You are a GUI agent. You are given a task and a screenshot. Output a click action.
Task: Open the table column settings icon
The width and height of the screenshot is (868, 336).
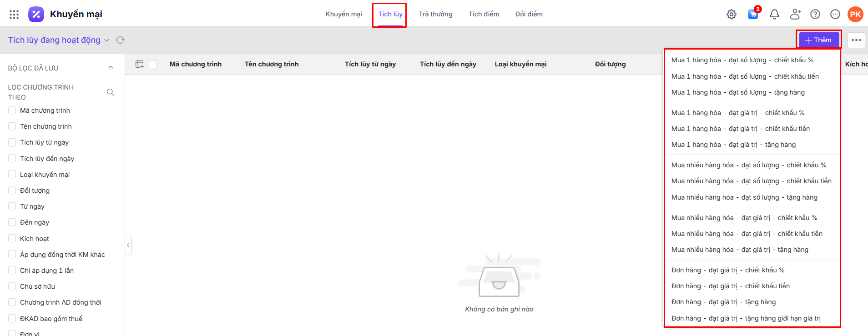pos(140,64)
